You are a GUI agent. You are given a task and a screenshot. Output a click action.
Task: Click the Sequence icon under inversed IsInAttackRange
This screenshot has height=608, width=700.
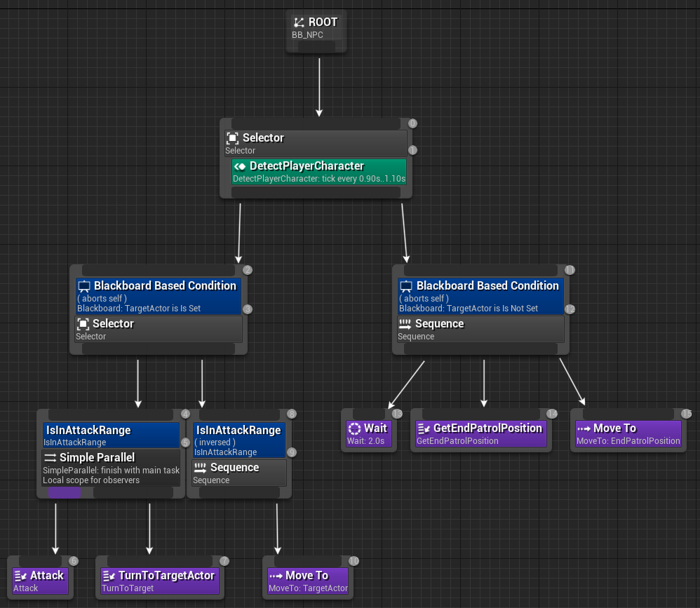pyautogui.click(x=200, y=468)
